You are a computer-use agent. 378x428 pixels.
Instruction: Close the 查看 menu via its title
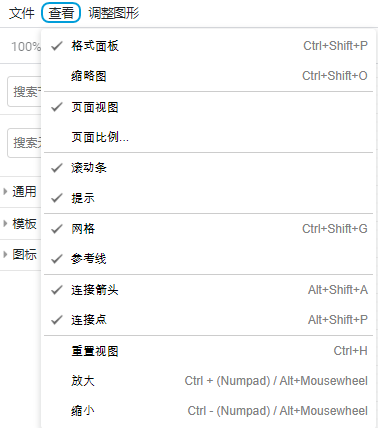click(61, 13)
